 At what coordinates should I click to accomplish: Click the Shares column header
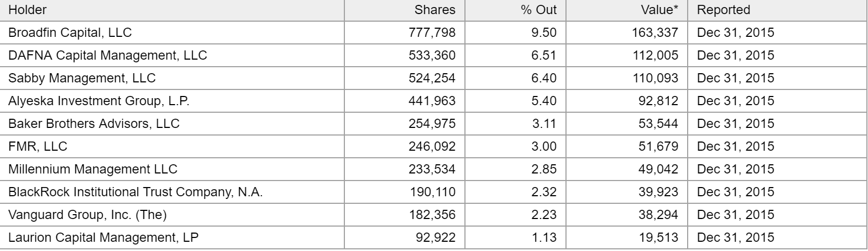(x=435, y=10)
